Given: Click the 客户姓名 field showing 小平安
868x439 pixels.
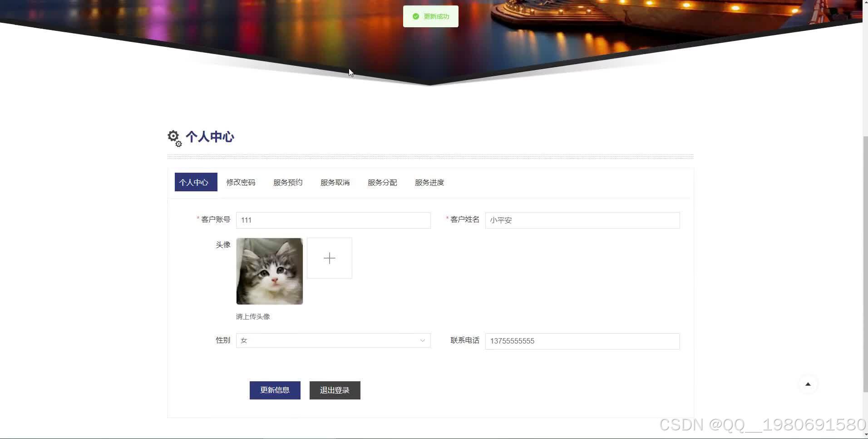Looking at the screenshot, I should click(582, 220).
